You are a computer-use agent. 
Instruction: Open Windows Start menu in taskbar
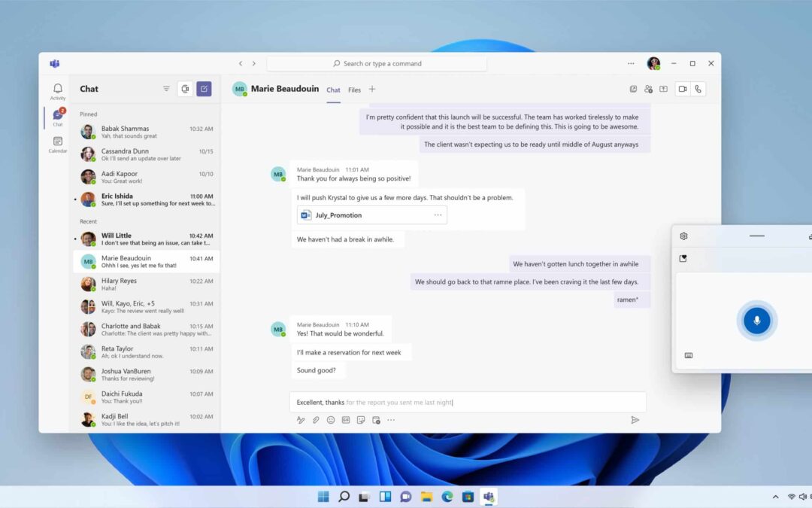tap(323, 497)
